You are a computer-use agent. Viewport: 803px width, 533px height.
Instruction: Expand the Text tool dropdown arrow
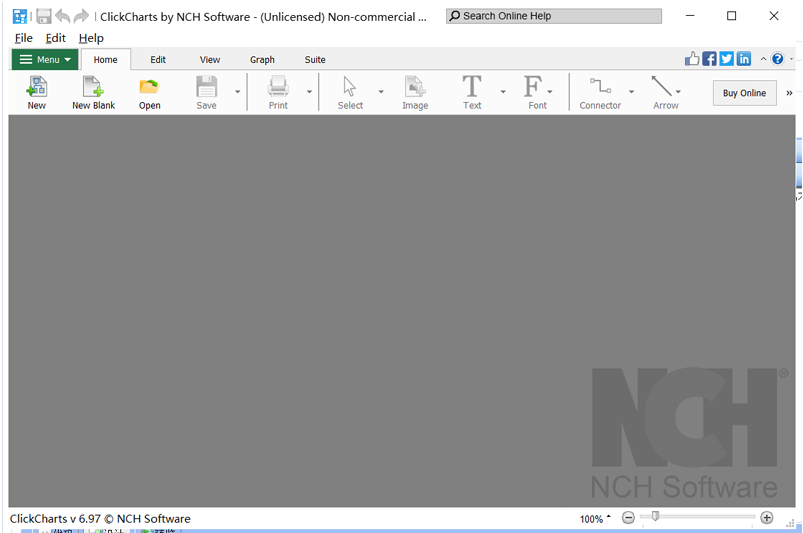[502, 92]
